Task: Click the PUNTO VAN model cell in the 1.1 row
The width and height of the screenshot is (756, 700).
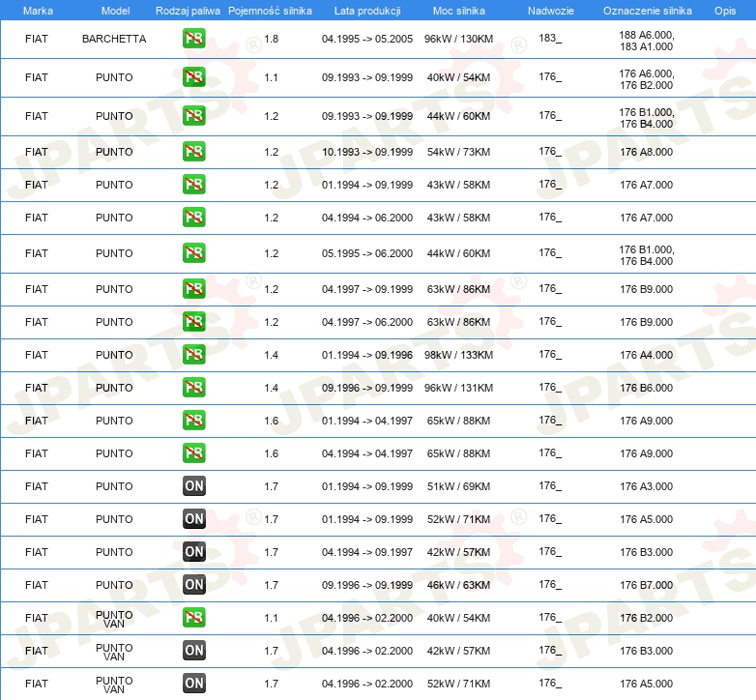Action: [x=114, y=619]
